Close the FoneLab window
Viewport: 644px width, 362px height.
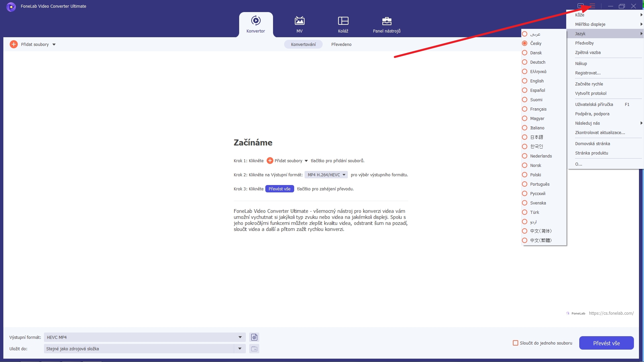(633, 6)
